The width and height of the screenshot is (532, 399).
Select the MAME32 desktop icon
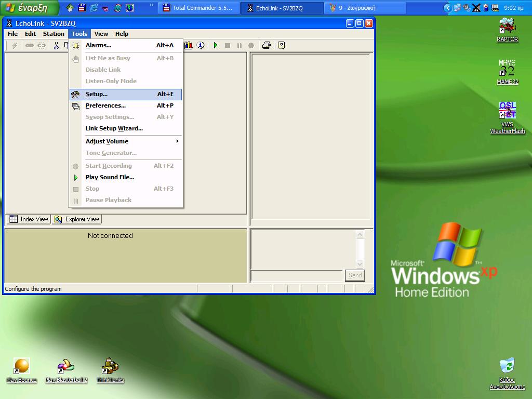508,72
